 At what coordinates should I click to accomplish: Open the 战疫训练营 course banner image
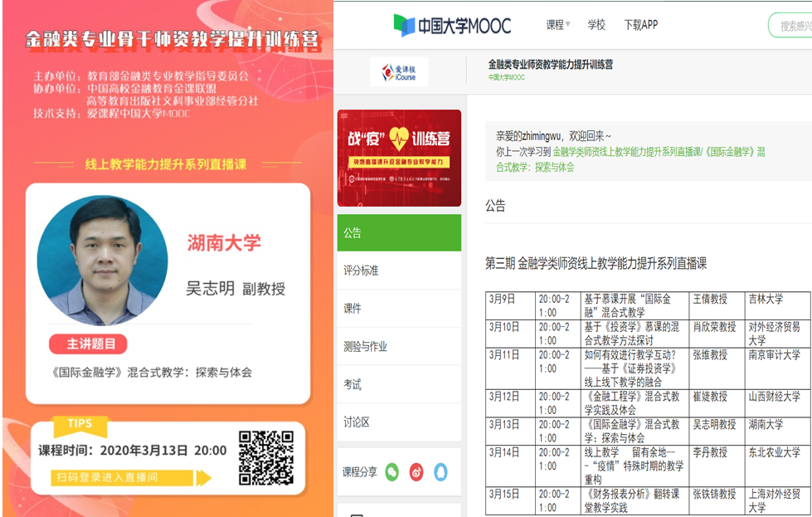[x=399, y=158]
